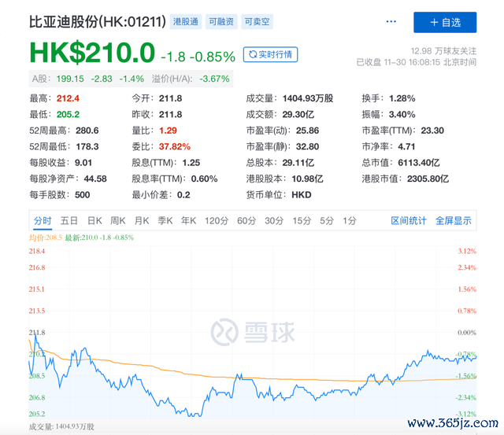
Task: Click the 每股收益 value 9.01
Action: tap(83, 163)
